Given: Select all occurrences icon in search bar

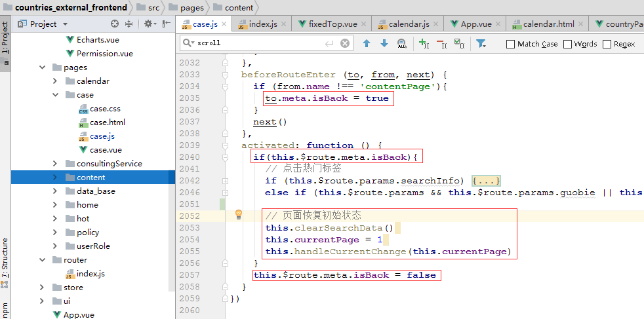Looking at the screenshot, I should (x=460, y=43).
